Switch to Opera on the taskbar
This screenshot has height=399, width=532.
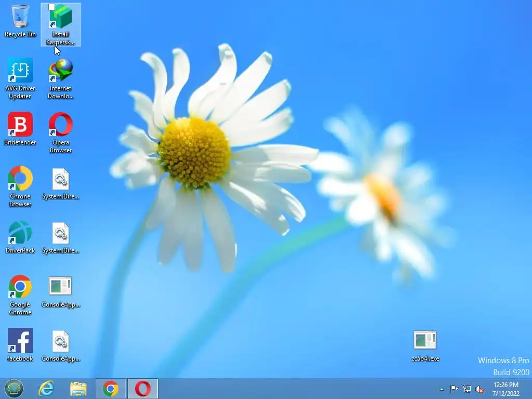pyautogui.click(x=143, y=389)
